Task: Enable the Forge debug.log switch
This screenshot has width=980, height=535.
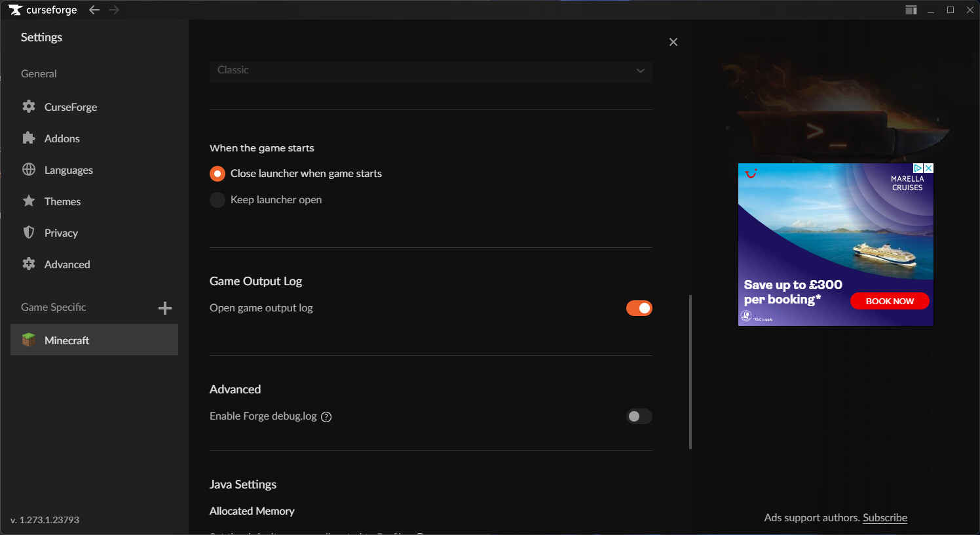Action: point(639,416)
